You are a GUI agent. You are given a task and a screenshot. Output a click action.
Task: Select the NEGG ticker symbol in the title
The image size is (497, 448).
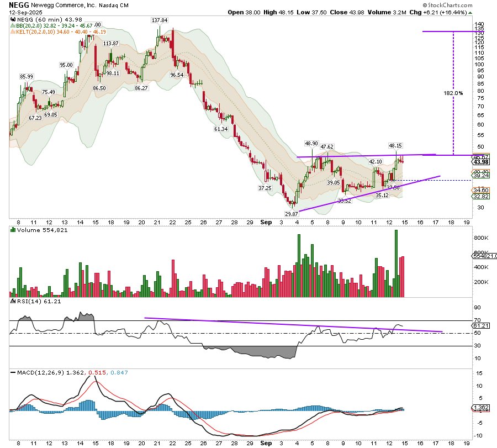coord(19,5)
